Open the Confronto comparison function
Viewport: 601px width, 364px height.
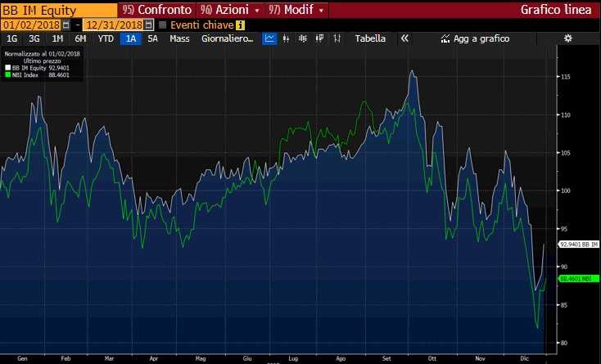coord(156,10)
